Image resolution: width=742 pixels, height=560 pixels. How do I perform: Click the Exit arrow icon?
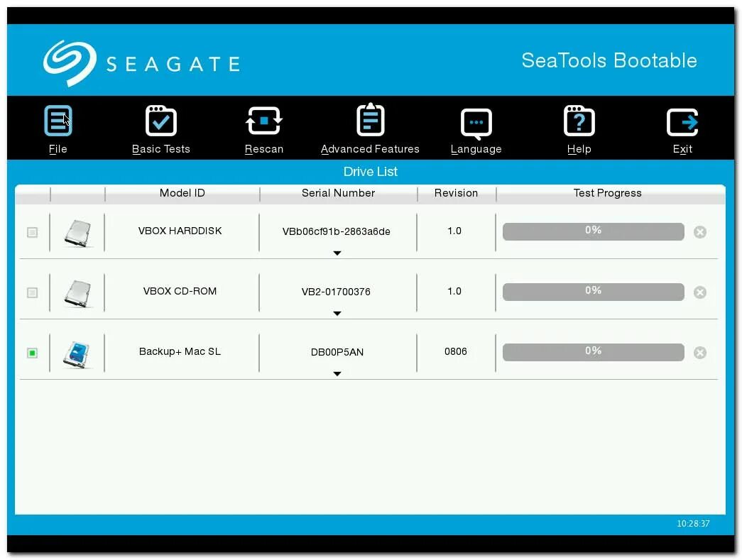point(682,122)
